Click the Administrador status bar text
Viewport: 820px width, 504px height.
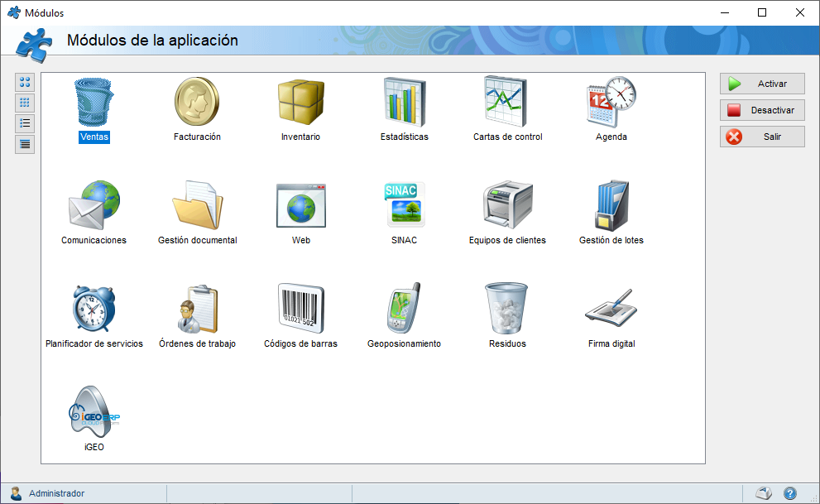point(56,493)
